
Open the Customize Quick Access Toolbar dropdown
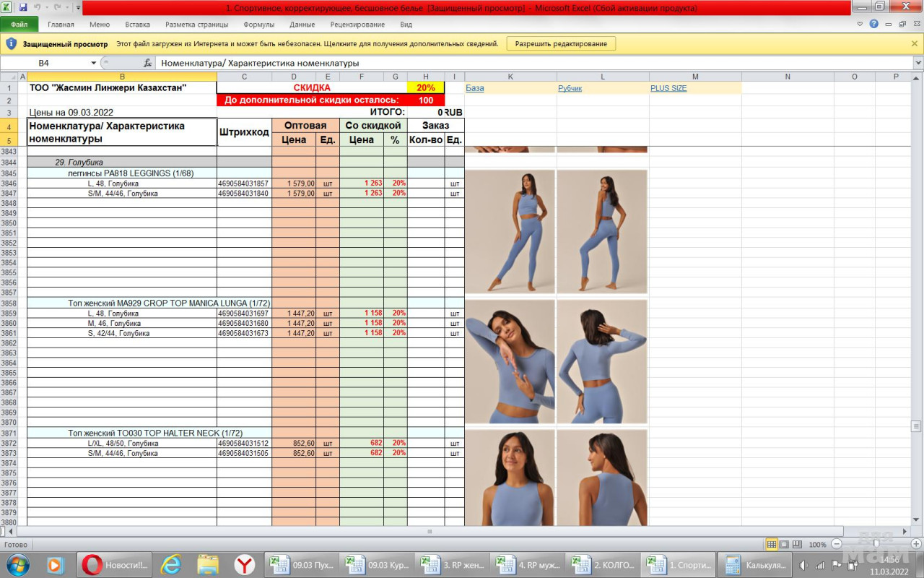point(78,7)
